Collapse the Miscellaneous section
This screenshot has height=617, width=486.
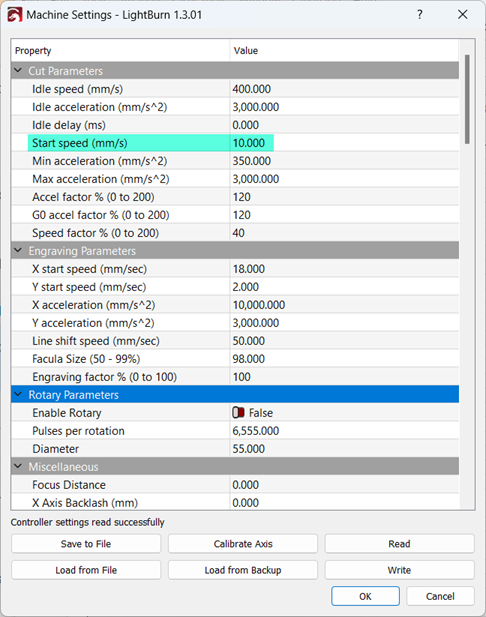click(x=18, y=466)
